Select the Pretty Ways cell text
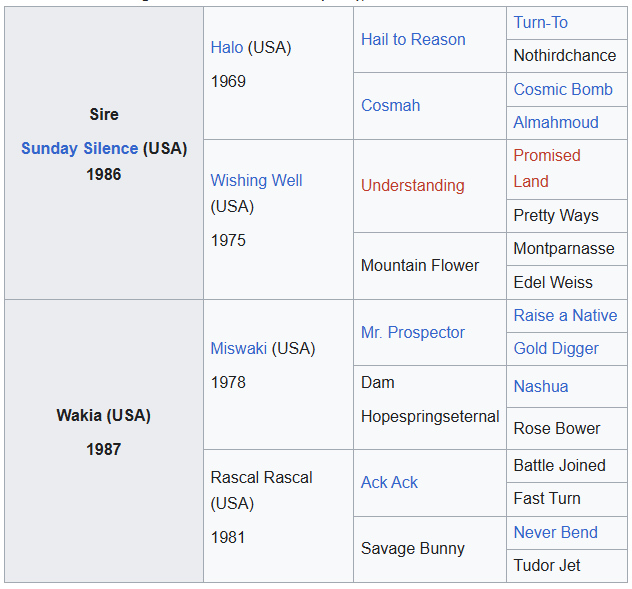Image resolution: width=632 pixels, height=589 pixels. pos(556,216)
